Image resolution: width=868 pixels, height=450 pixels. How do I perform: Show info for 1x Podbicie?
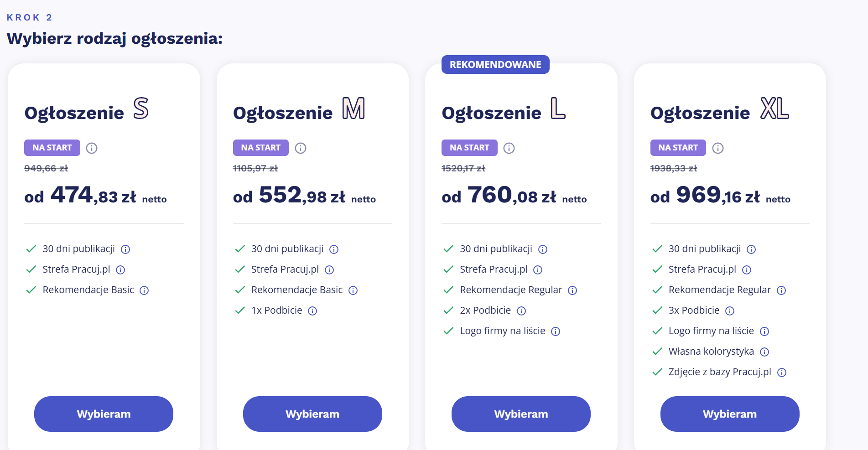click(312, 311)
